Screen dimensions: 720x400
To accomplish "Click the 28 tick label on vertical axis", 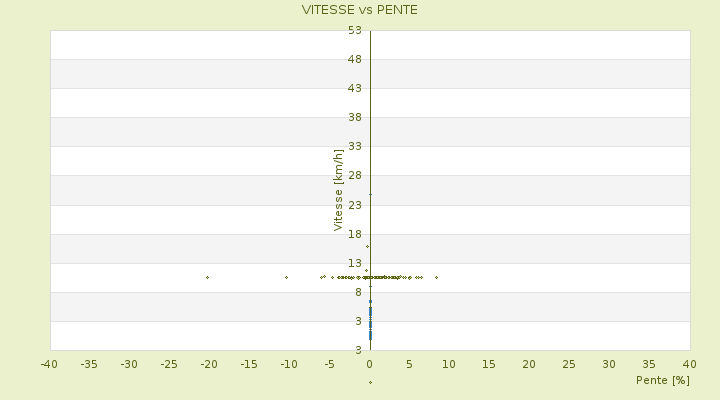I will pyautogui.click(x=354, y=176).
